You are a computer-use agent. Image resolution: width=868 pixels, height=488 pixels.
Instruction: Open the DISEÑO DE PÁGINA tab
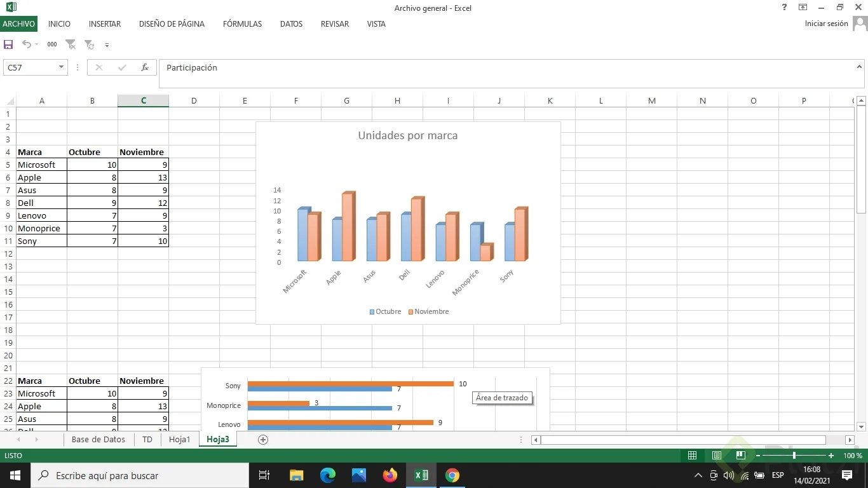tap(172, 24)
